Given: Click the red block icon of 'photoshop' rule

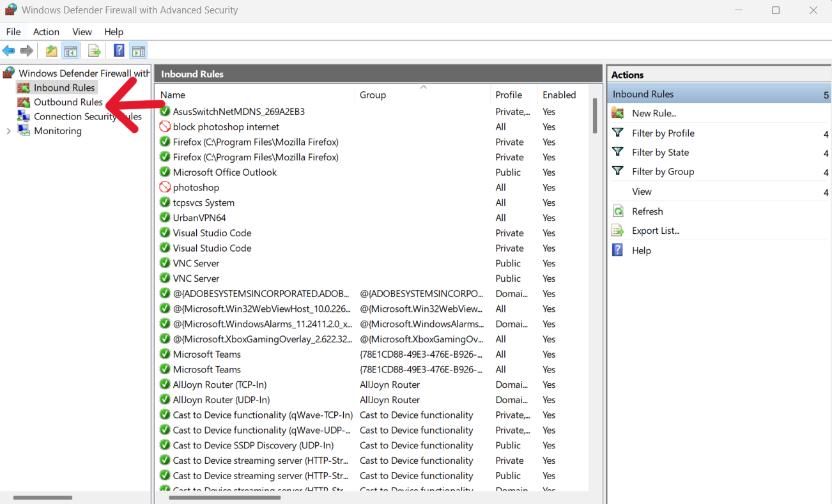Looking at the screenshot, I should (165, 187).
